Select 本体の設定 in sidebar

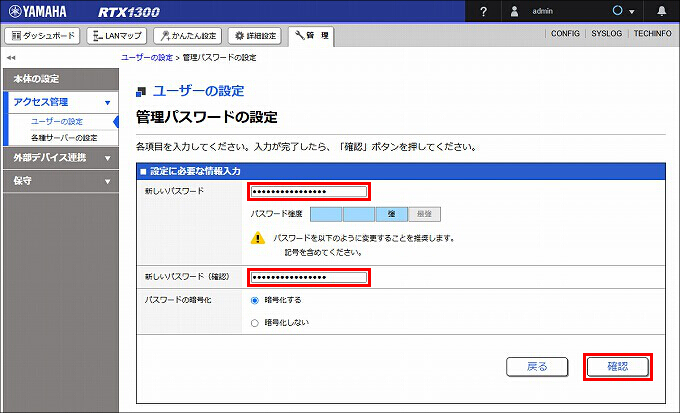pyautogui.click(x=61, y=79)
